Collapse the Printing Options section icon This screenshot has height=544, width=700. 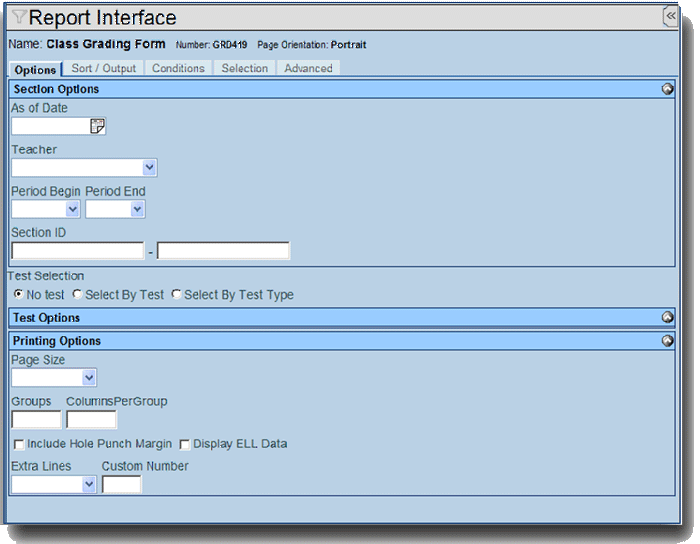coord(668,341)
